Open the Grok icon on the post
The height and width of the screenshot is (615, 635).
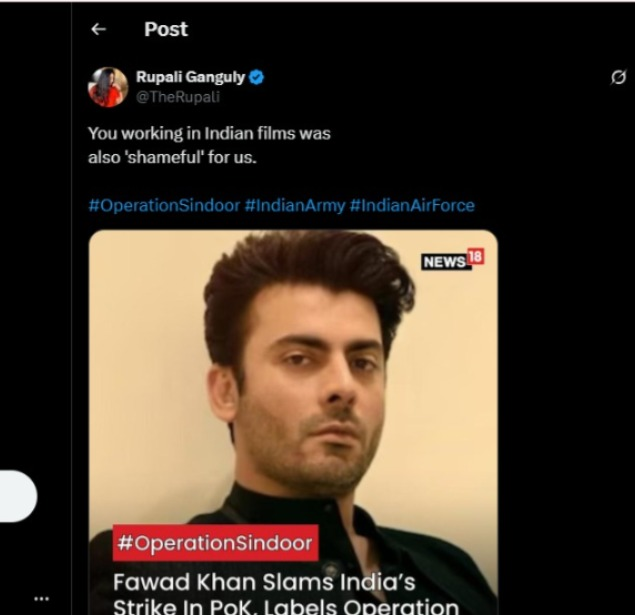tap(618, 79)
